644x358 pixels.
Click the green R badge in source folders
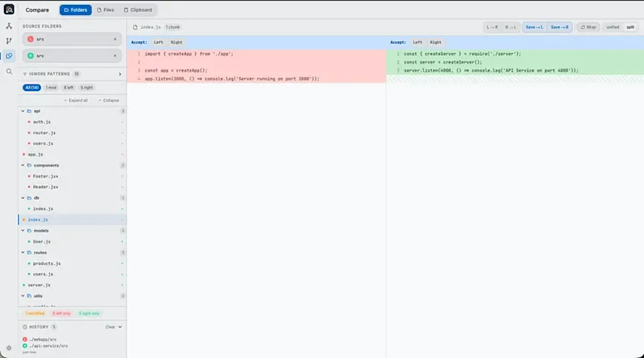pos(31,56)
